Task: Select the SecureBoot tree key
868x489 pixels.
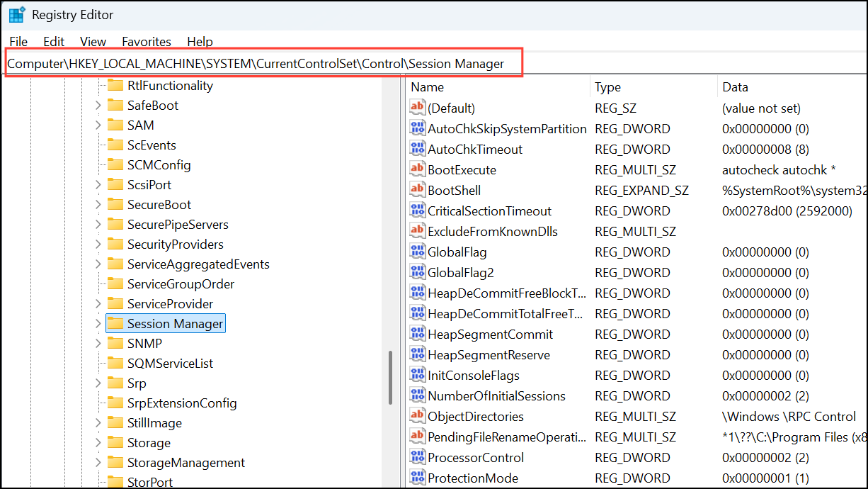Action: click(159, 205)
